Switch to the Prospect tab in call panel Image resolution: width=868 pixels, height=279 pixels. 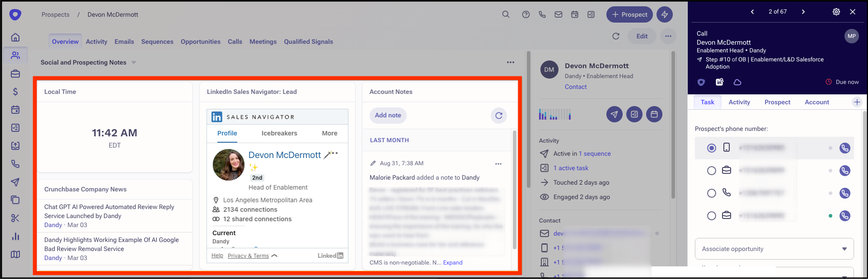(x=778, y=102)
